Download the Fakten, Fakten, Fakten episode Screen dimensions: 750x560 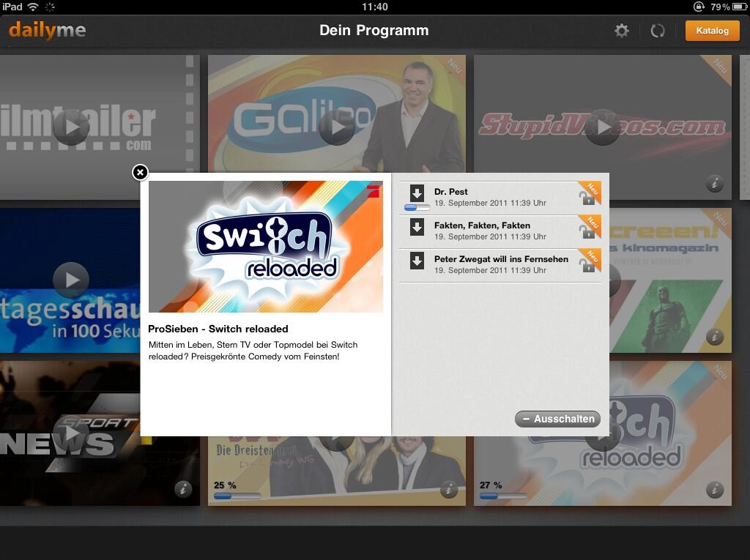click(417, 227)
